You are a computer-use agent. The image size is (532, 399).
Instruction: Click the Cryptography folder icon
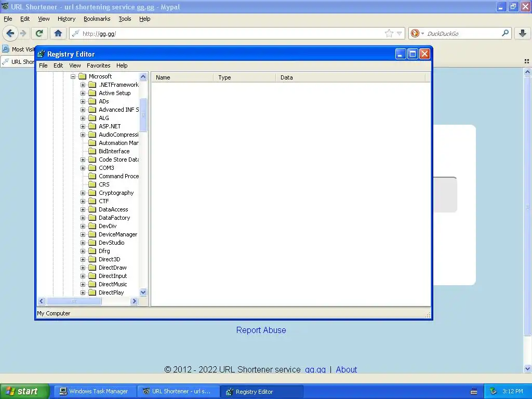[x=92, y=193]
